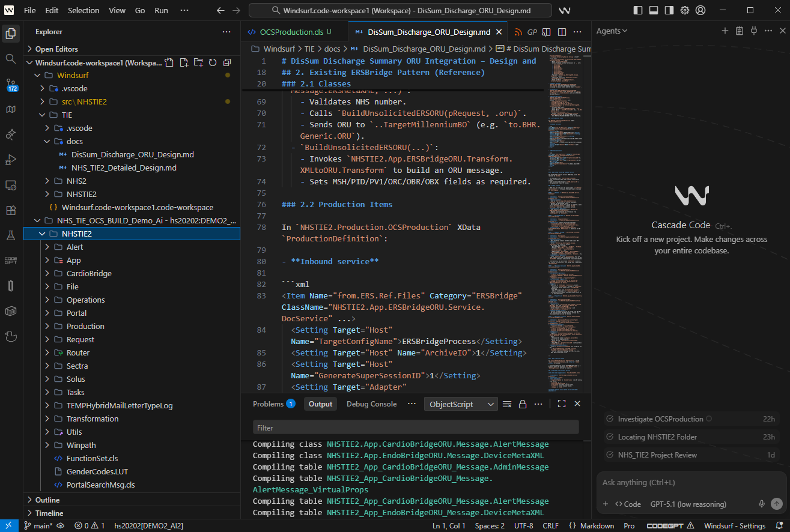Viewport: 790px width, 532px height.
Task: Collapse all folders in Explorer
Action: click(x=227, y=62)
